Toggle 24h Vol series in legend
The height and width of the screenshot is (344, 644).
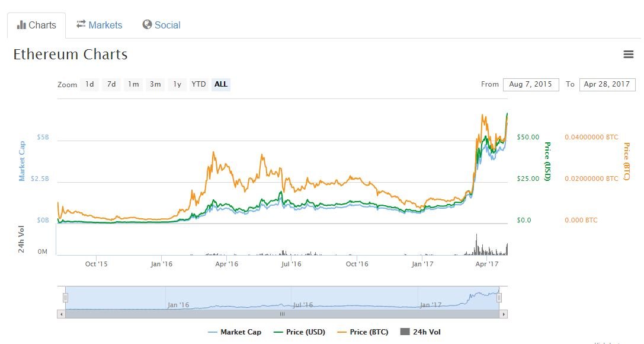(x=420, y=332)
